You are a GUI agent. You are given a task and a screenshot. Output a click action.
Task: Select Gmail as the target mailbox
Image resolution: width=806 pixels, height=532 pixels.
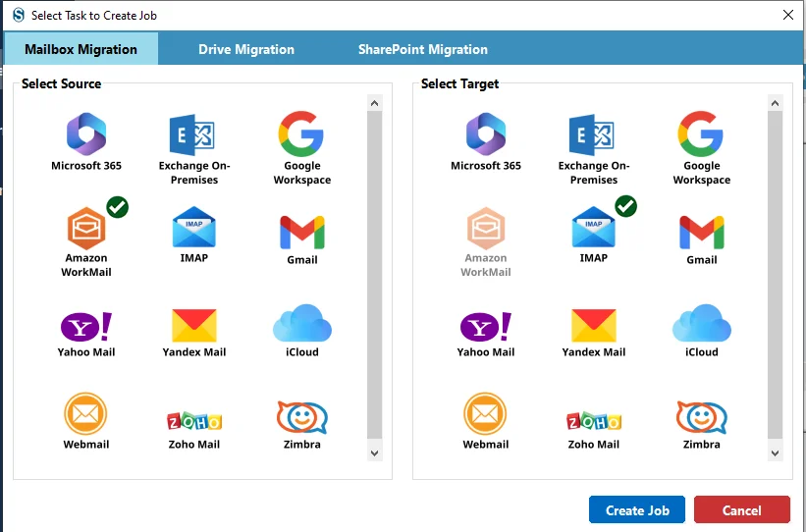(702, 239)
